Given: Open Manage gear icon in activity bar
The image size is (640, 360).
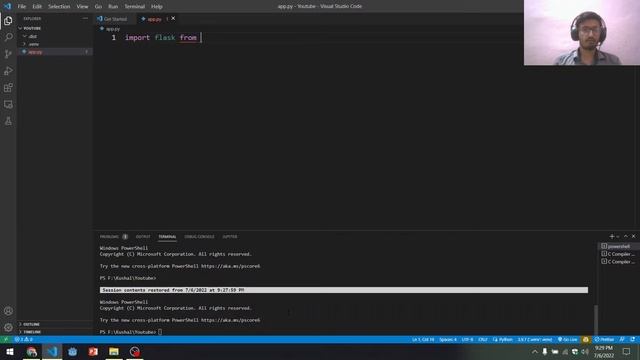Looking at the screenshot, I should click(8, 327).
